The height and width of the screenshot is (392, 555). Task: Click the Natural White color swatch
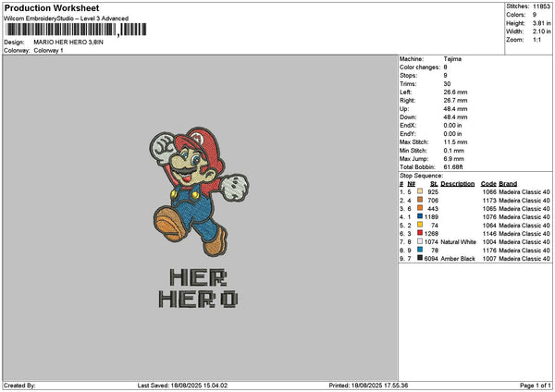[x=420, y=241]
